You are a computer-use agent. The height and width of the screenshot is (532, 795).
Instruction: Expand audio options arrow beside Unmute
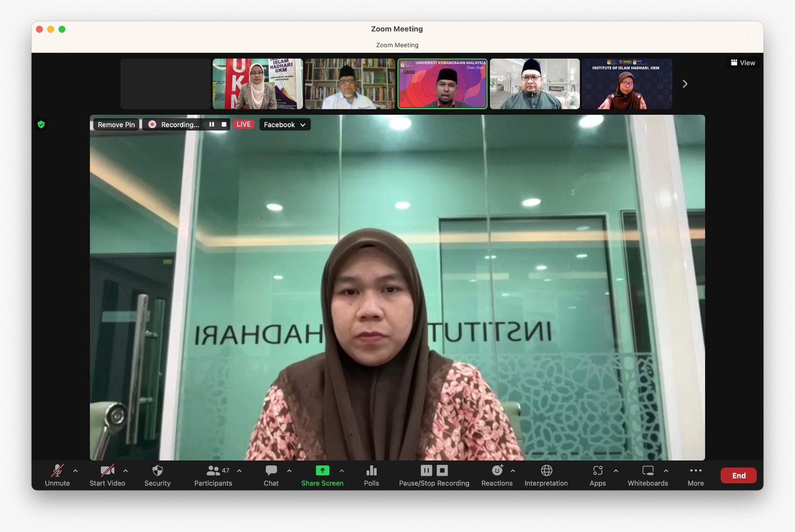[76, 470]
